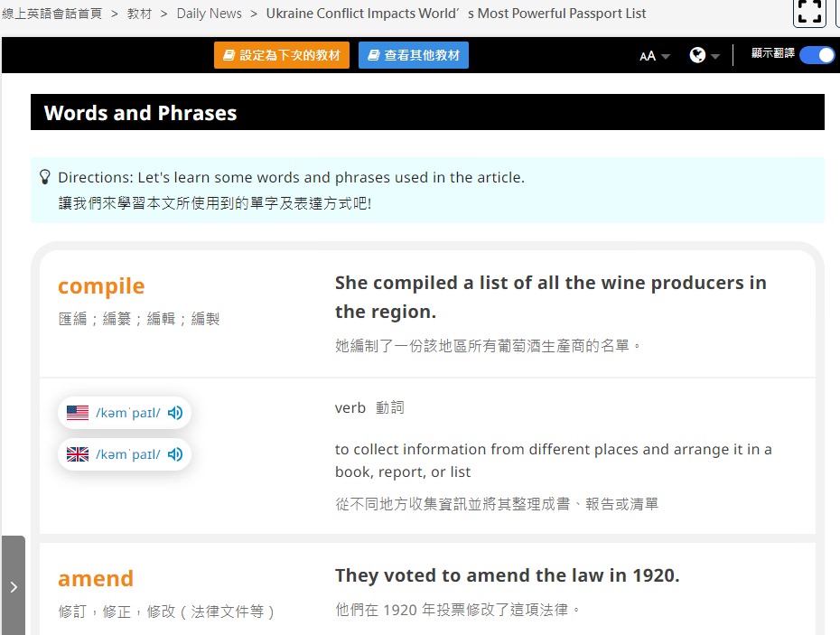Toggle the 顯示翻譯 translation switch

coord(817,55)
